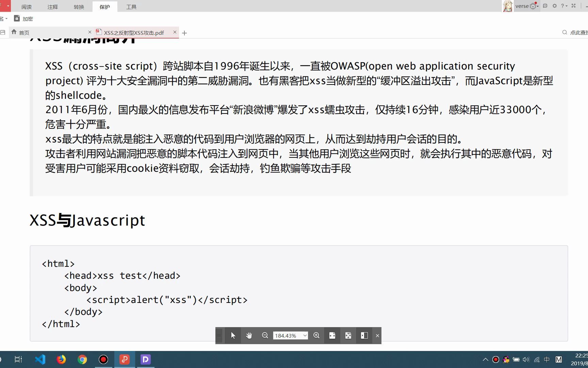Switch to the 转换 tab
588x368 pixels.
click(x=79, y=7)
